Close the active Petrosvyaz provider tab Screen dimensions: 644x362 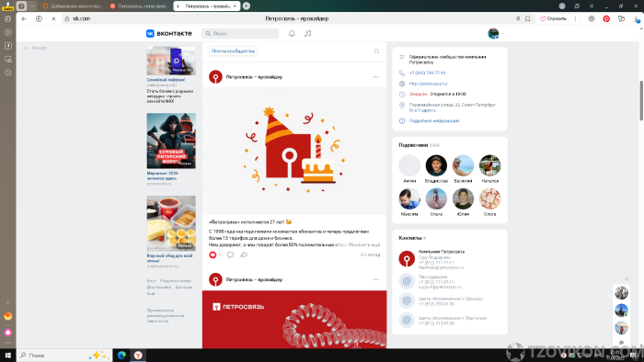235,6
